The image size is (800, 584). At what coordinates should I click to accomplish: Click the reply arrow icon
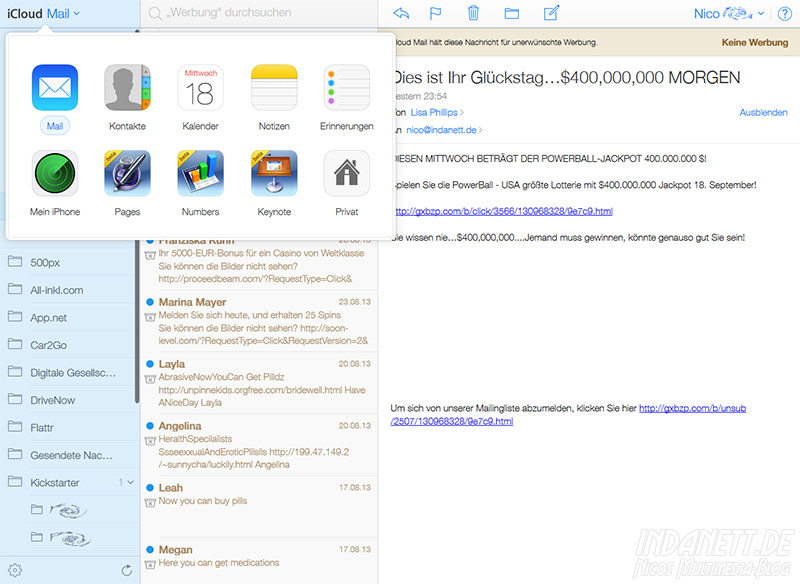[401, 13]
